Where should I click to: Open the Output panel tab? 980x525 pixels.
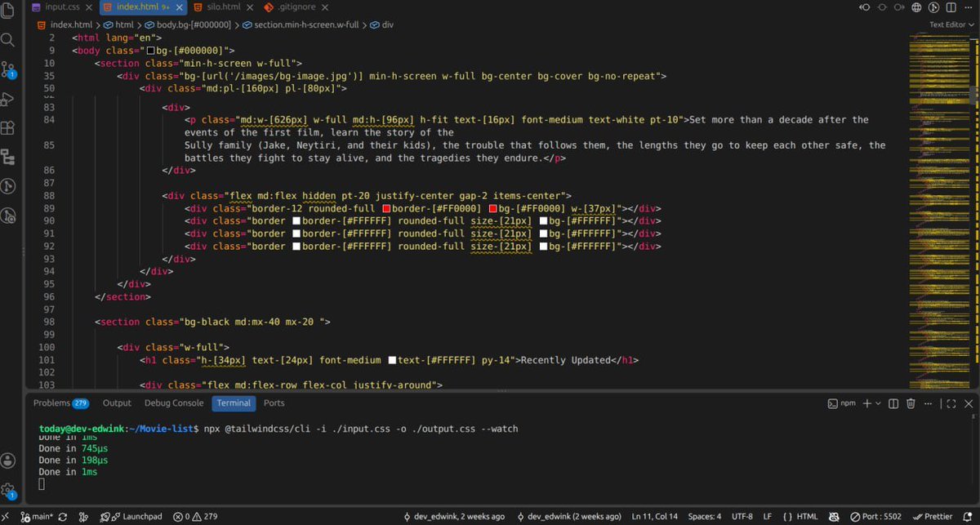(x=117, y=403)
